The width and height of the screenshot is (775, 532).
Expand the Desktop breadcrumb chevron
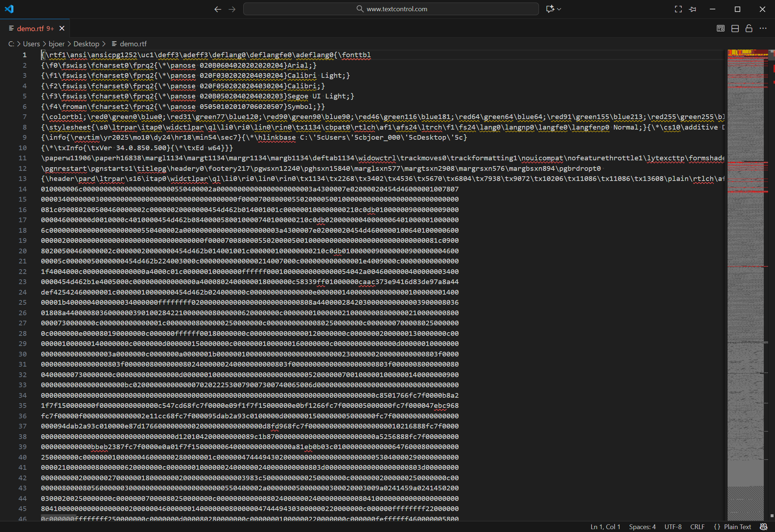[x=104, y=44]
